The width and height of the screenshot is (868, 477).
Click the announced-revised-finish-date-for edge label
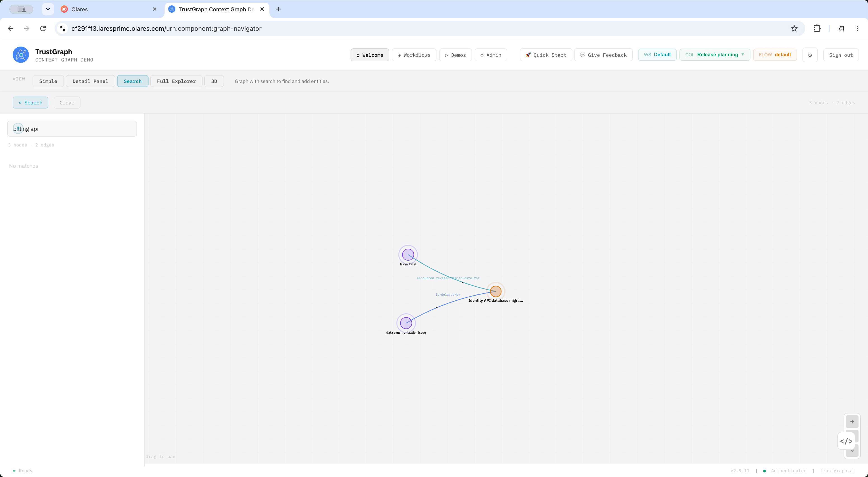click(x=448, y=278)
